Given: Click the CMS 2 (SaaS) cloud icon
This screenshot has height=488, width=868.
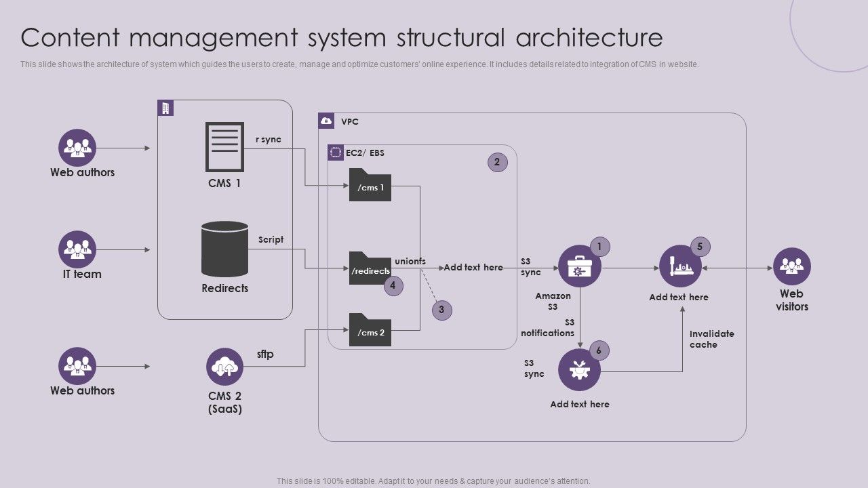Looking at the screenshot, I should coord(224,366).
